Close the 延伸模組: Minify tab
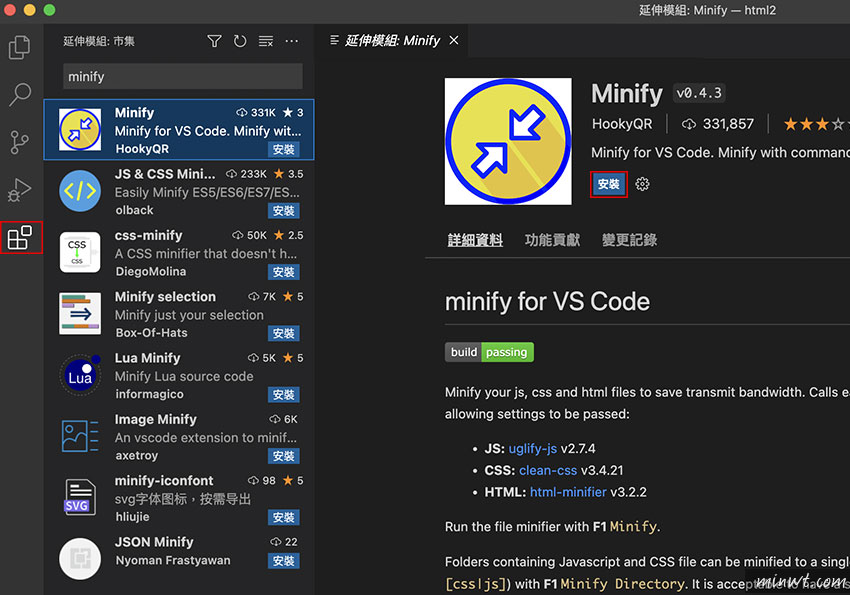 pos(454,40)
